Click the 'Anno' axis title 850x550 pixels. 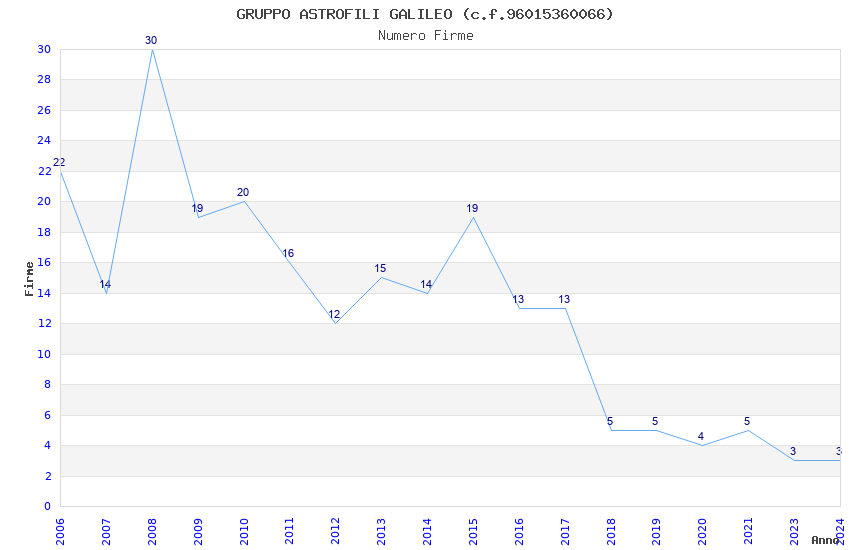coord(825,540)
